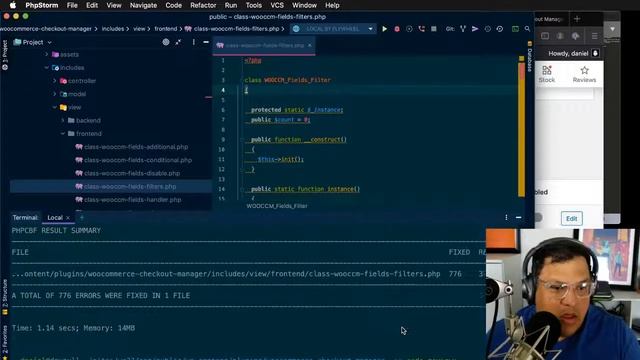Click the editor error stripe scrollbar
Viewport: 640px width, 360px height.
pyautogui.click(x=521, y=130)
